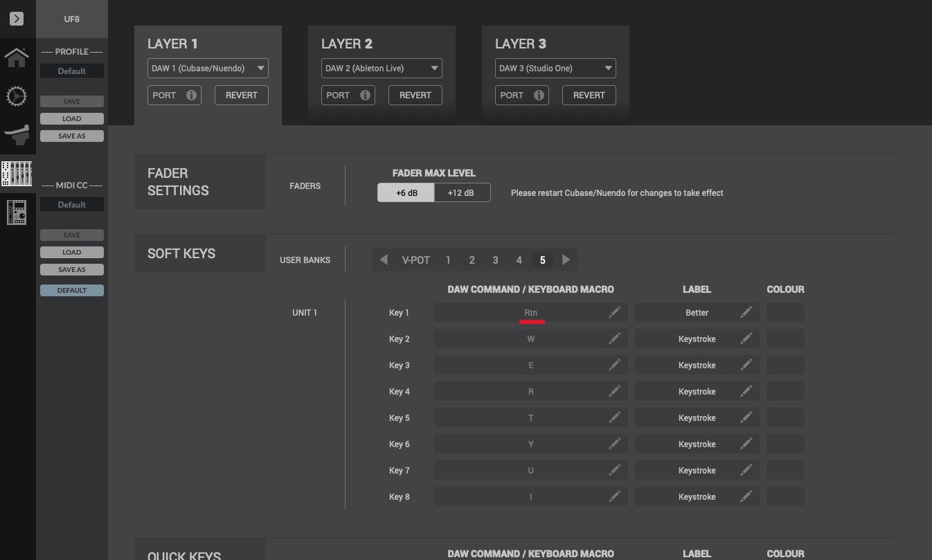Set fader max level to +12 dB
The width and height of the screenshot is (932, 560).
click(x=461, y=193)
